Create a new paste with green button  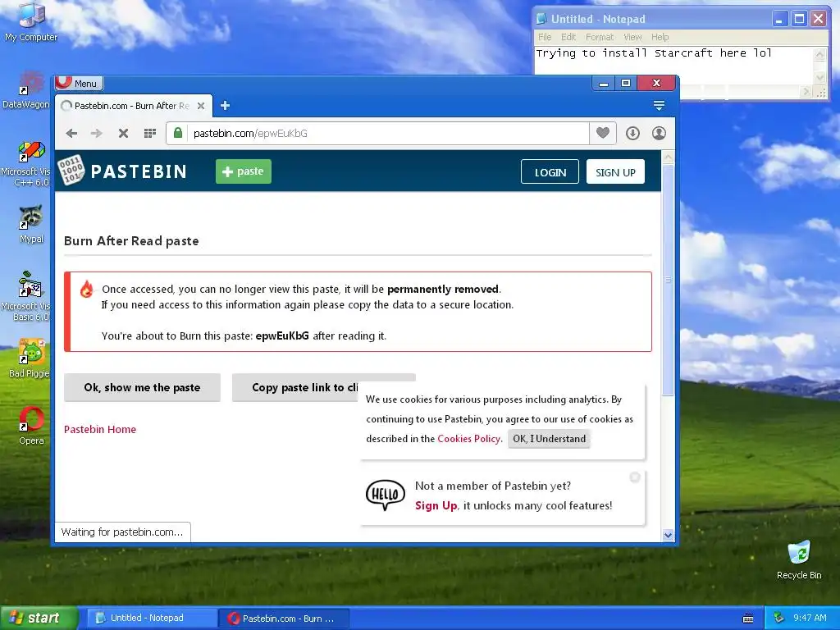coord(243,171)
